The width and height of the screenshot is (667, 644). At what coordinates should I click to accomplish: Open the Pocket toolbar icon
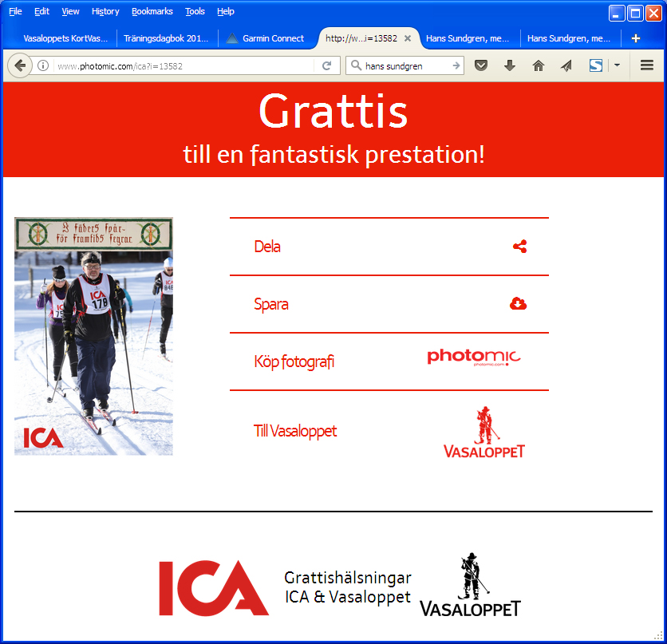(x=480, y=65)
